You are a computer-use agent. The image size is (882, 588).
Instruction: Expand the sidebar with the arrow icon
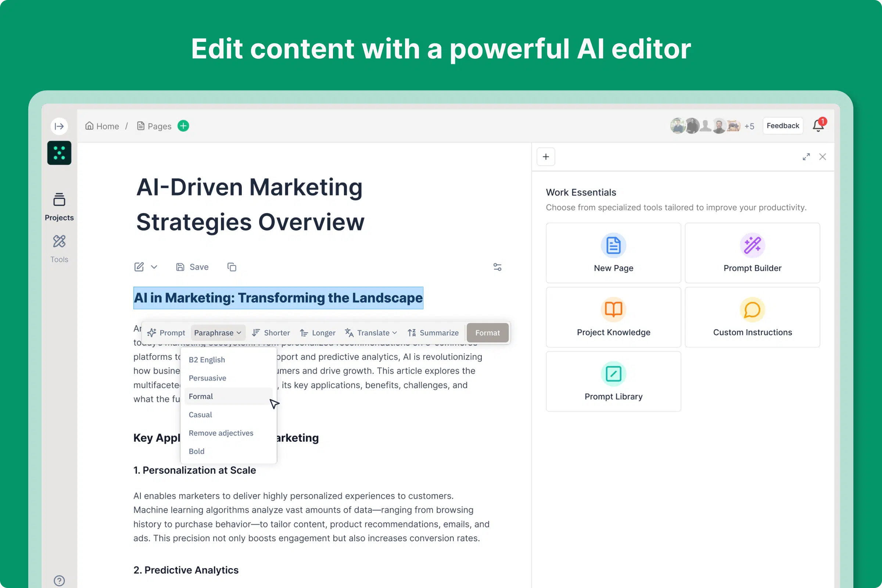(59, 126)
